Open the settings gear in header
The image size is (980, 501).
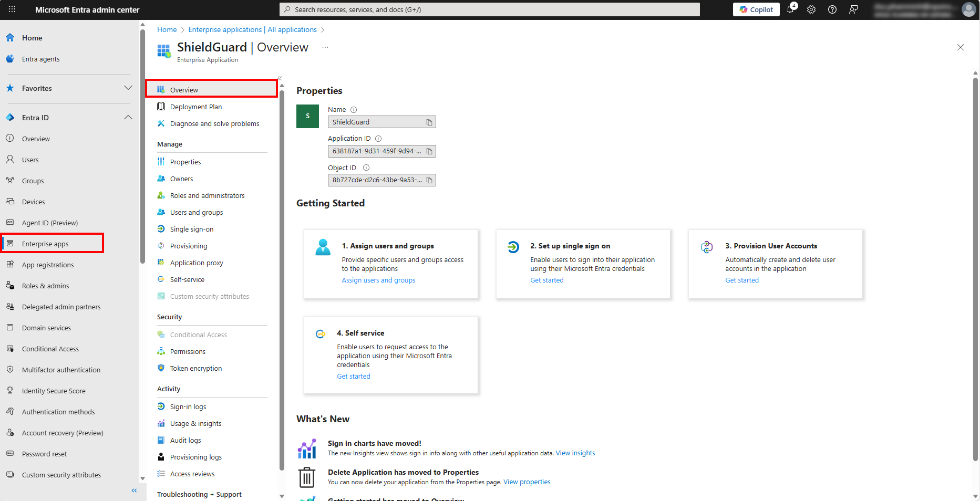click(811, 9)
